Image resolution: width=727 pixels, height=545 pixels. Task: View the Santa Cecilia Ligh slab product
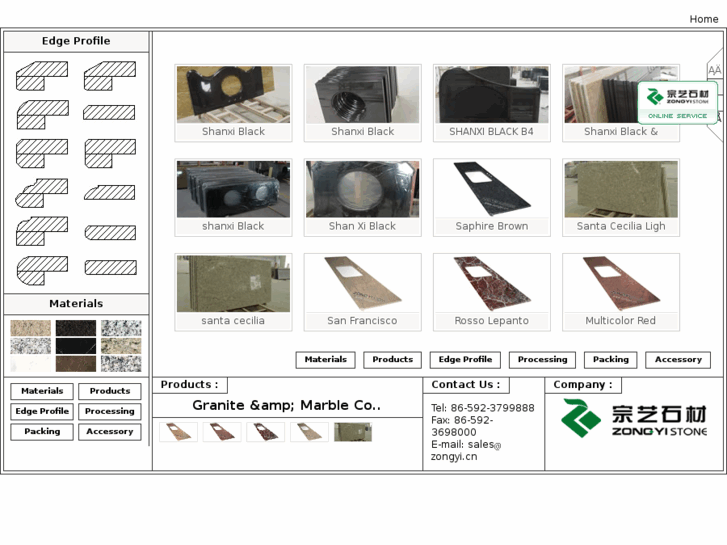621,198
